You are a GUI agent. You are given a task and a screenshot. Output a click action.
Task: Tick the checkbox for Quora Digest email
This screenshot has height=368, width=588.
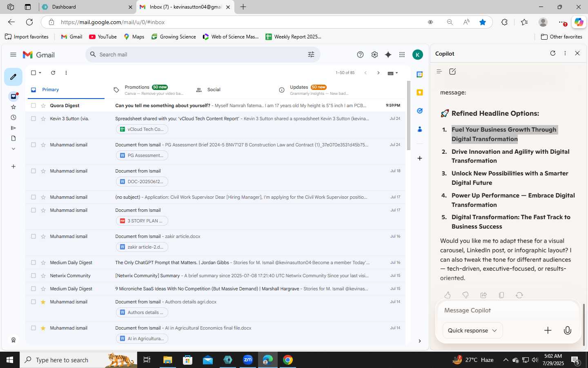(33, 105)
